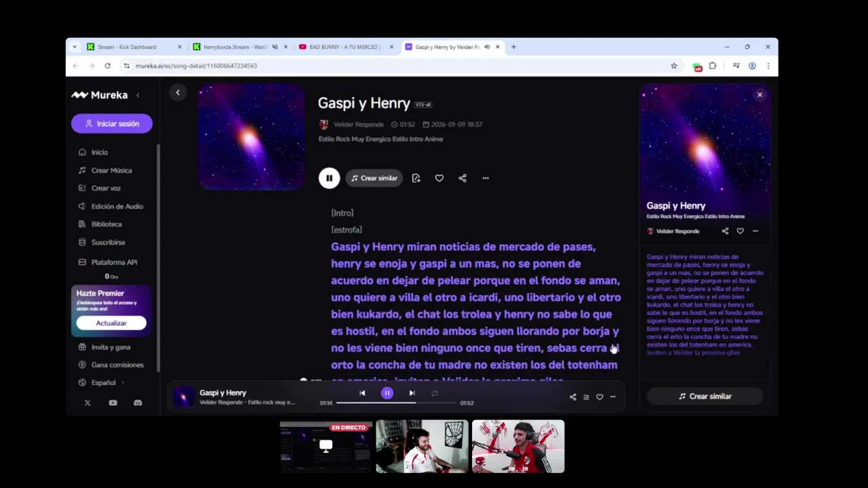868x488 pixels.
Task: Share from the right panel
Action: pyautogui.click(x=725, y=231)
